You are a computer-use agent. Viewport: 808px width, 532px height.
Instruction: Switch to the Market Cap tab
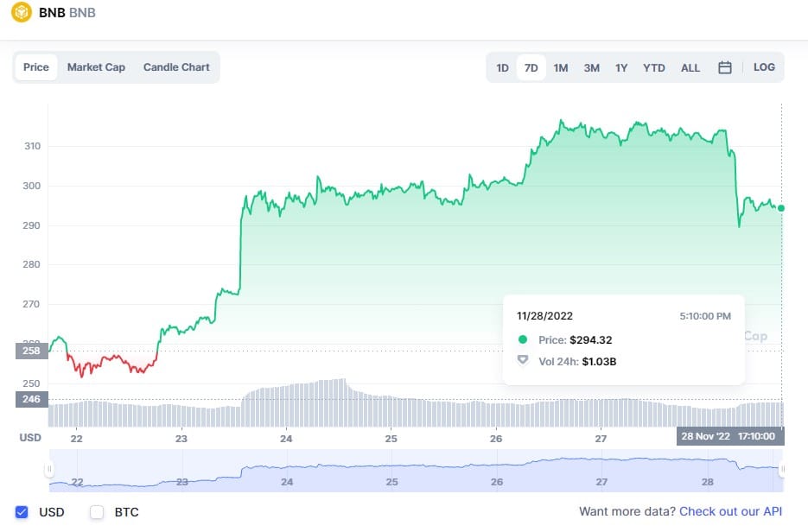97,67
